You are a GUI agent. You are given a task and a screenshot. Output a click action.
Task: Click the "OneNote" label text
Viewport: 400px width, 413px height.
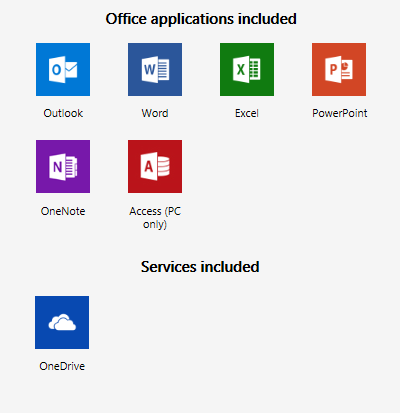[63, 211]
